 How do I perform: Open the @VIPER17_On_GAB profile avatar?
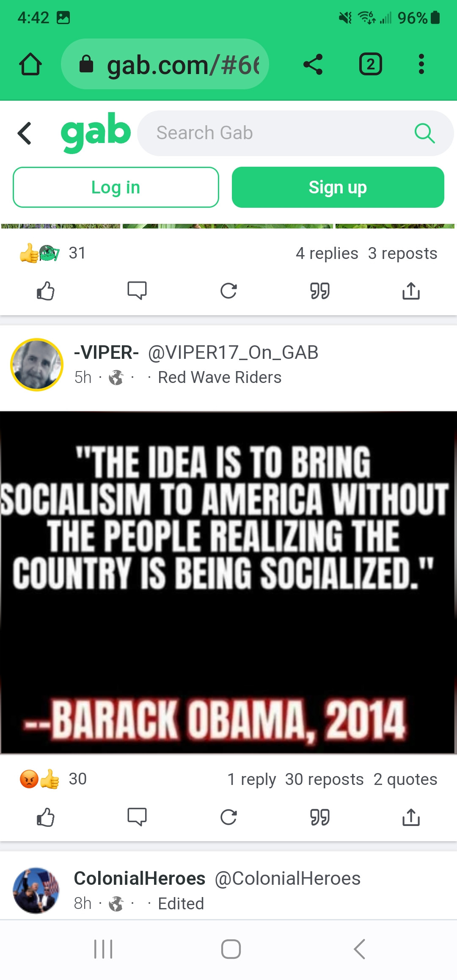click(37, 364)
